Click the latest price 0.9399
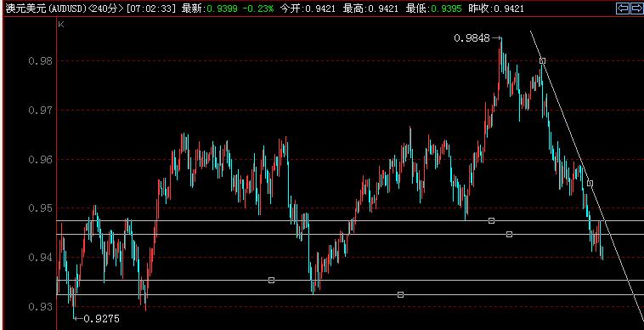 point(222,9)
